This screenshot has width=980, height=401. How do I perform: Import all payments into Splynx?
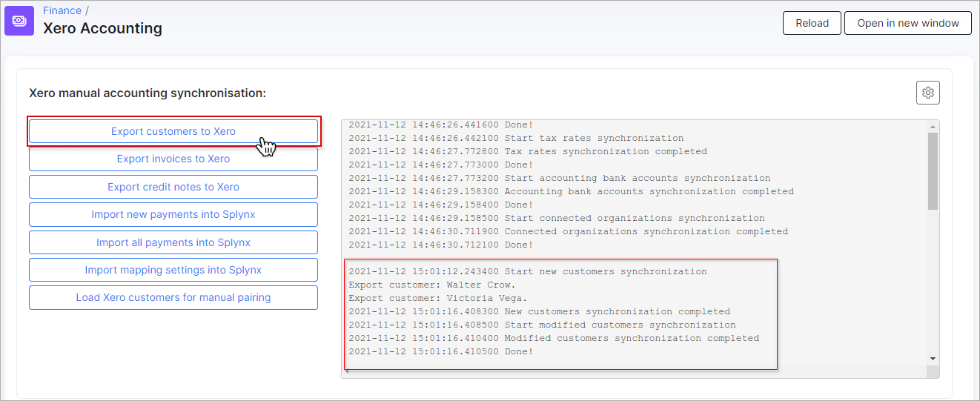[173, 242]
